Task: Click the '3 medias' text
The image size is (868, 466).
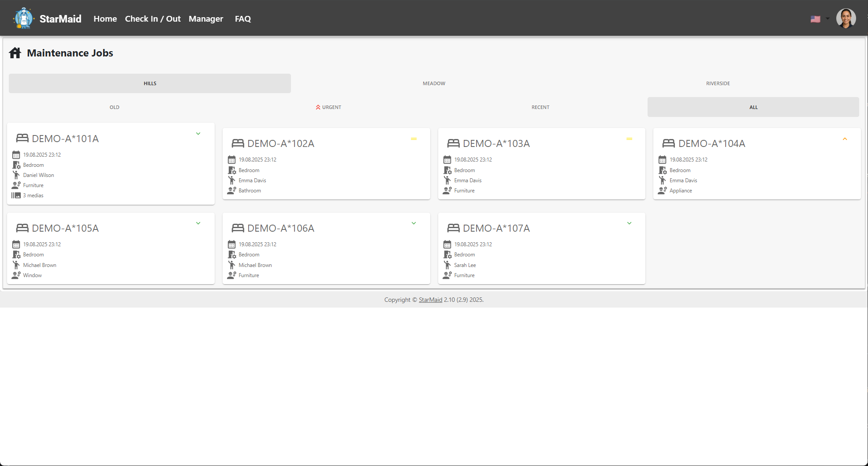Action: tap(33, 195)
